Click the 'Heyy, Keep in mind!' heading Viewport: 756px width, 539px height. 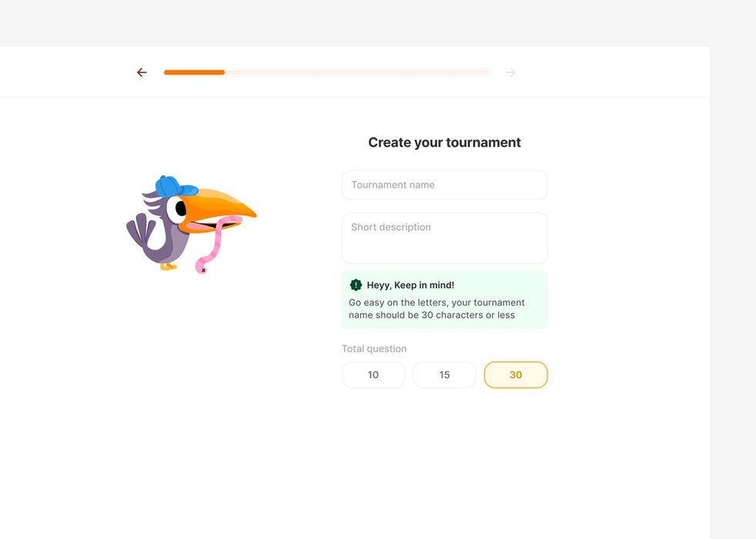[410, 285]
